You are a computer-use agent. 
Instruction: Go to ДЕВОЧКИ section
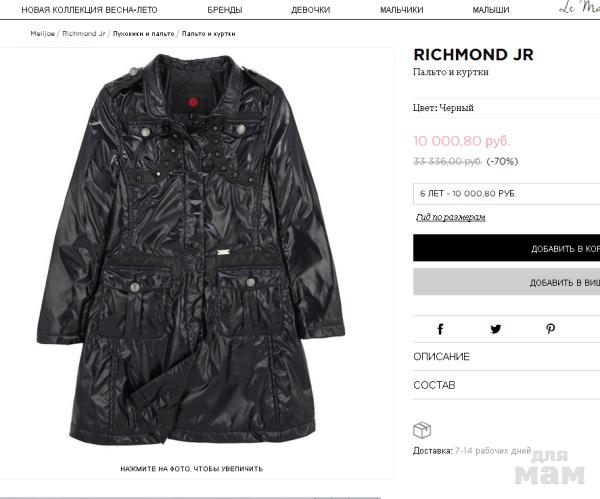[x=310, y=10]
